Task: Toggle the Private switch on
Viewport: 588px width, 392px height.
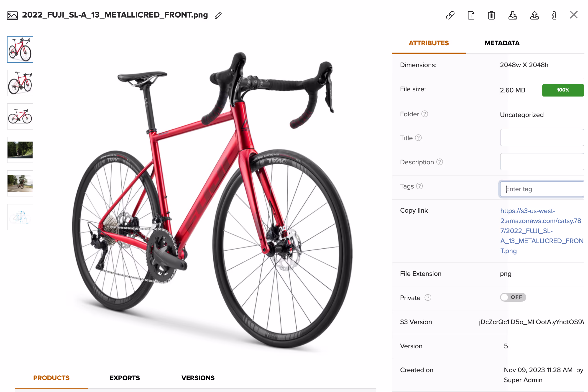Action: 513,297
